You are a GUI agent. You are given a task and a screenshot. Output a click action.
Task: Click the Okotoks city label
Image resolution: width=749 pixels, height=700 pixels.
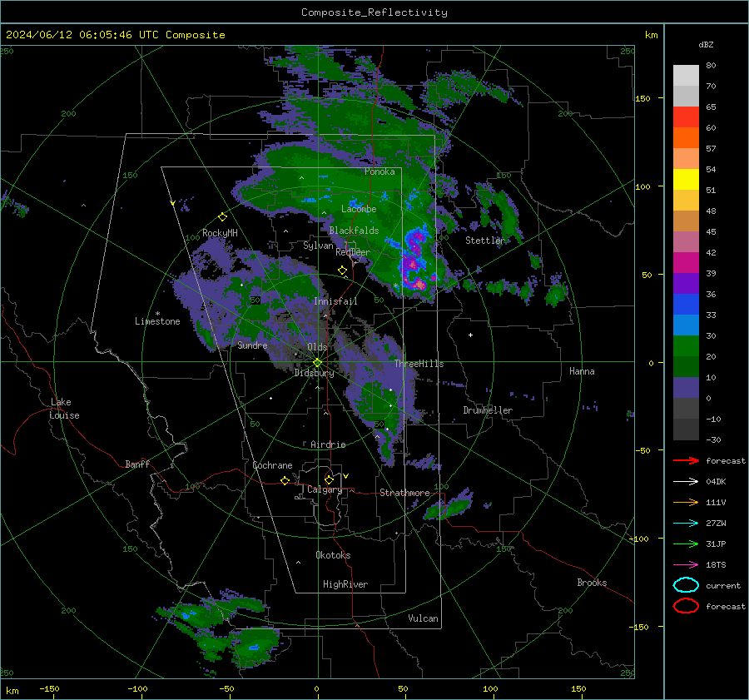click(333, 555)
